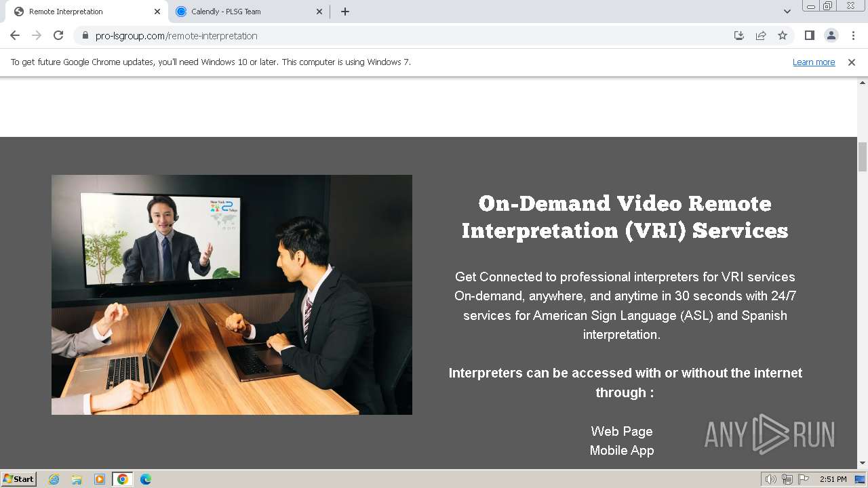View site information via the lock icon
This screenshot has width=868, height=488.
pyautogui.click(x=85, y=36)
